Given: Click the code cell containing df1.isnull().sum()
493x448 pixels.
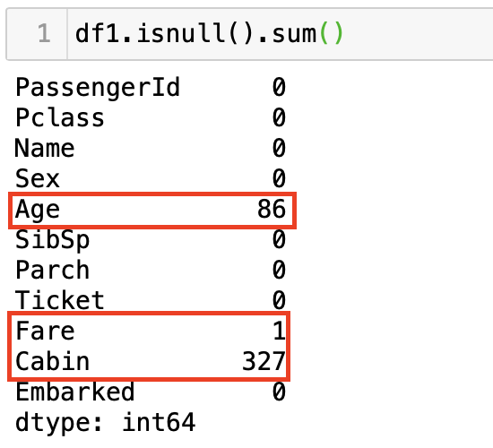Looking at the screenshot, I should pyautogui.click(x=250, y=34).
